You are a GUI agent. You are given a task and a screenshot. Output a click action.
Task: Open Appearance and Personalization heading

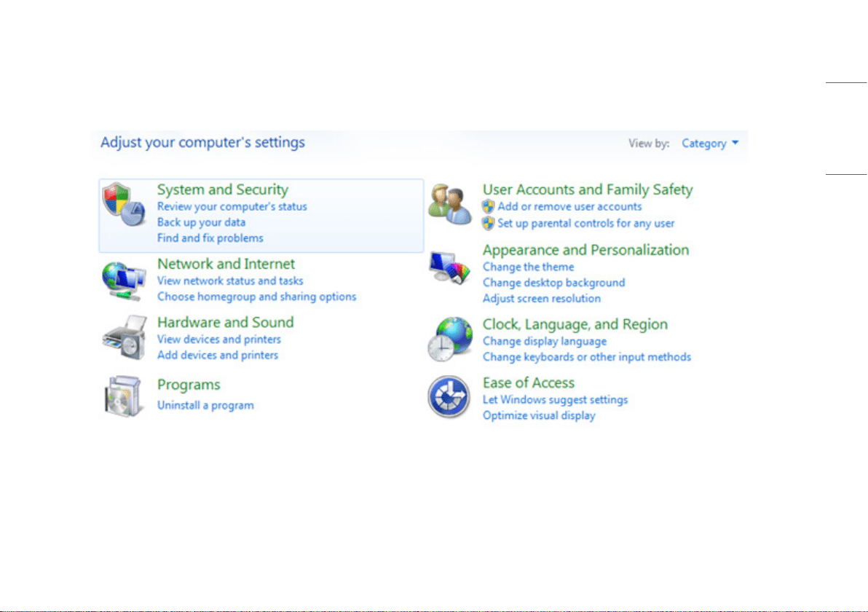pos(585,250)
